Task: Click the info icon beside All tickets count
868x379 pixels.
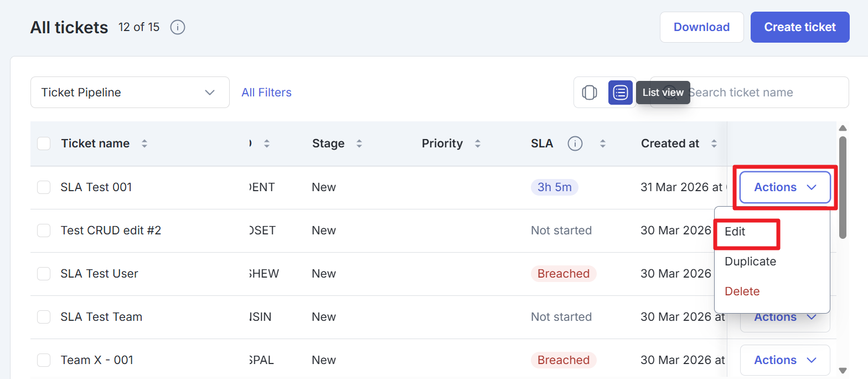Action: pos(177,27)
